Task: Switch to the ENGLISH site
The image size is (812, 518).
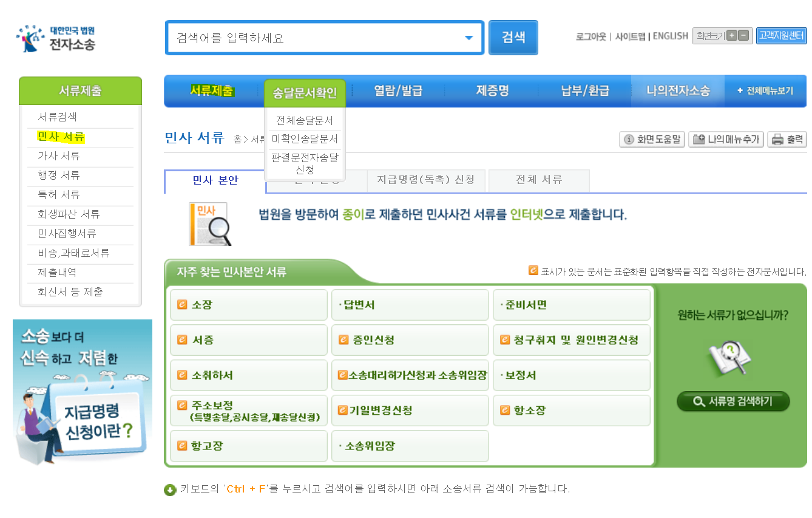Action: (x=671, y=36)
